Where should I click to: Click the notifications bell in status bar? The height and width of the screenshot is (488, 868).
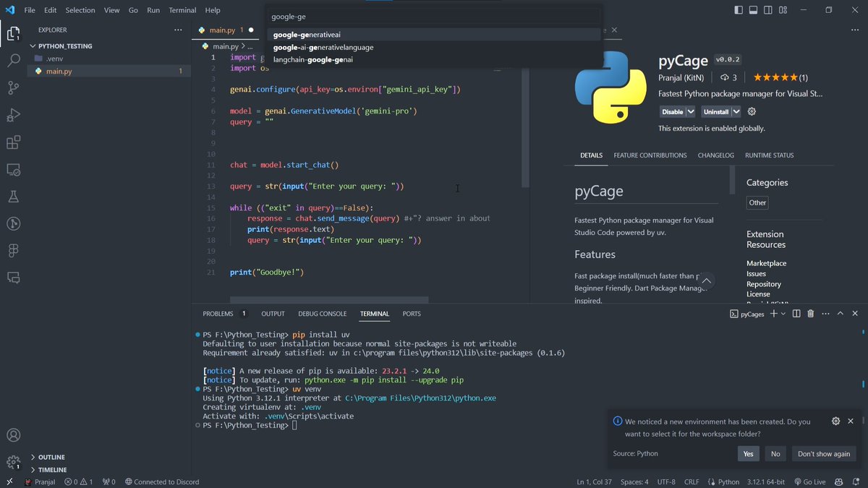pyautogui.click(x=856, y=481)
